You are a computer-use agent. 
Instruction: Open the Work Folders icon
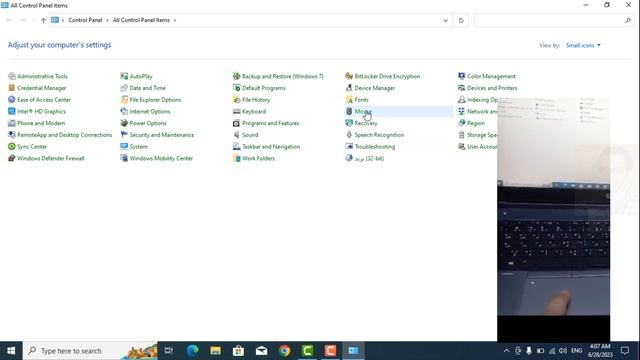pyautogui.click(x=236, y=158)
